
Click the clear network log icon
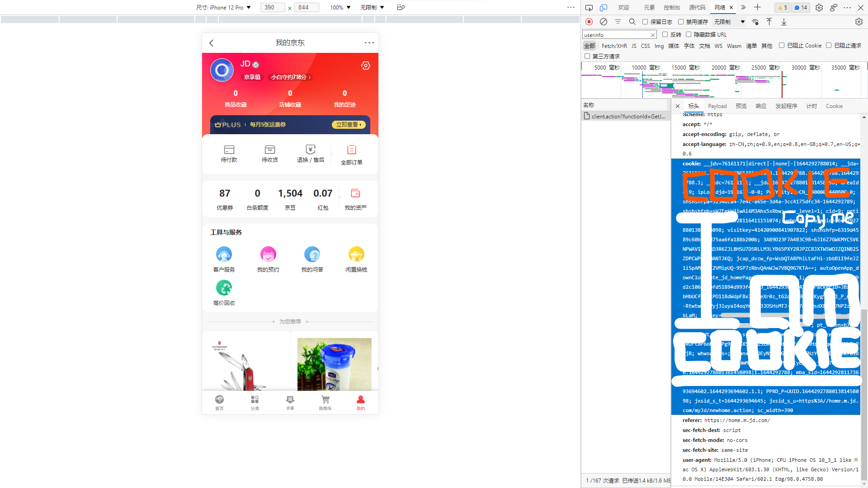point(603,22)
